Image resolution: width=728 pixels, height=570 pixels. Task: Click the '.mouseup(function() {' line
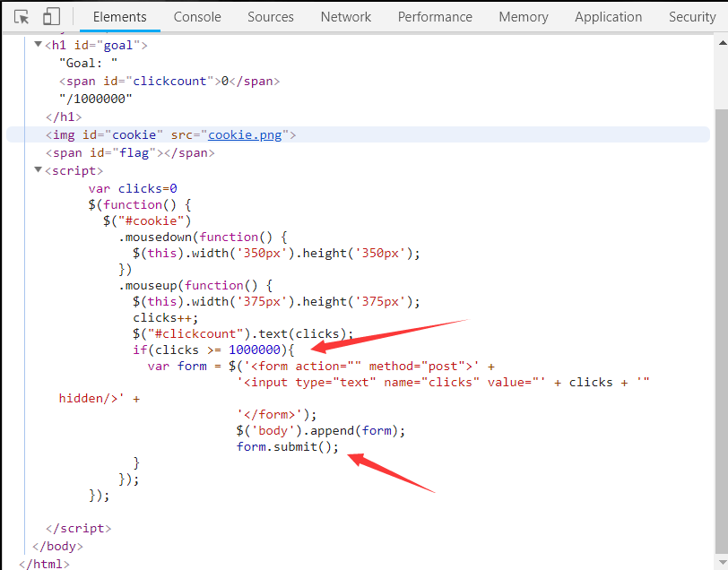click(195, 285)
